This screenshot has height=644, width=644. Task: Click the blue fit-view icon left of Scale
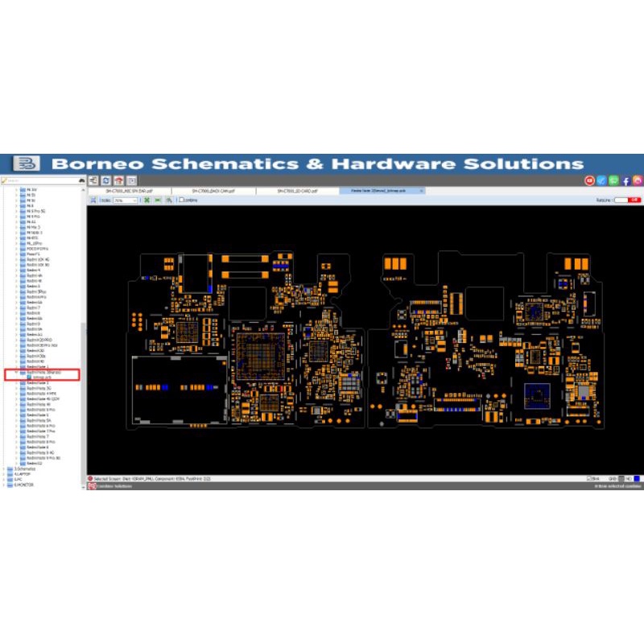tap(93, 200)
